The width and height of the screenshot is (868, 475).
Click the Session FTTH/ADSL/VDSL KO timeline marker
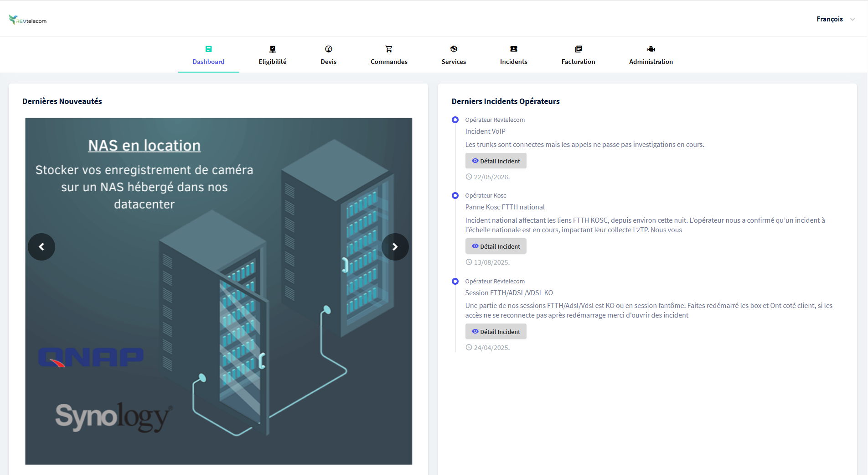pos(455,282)
